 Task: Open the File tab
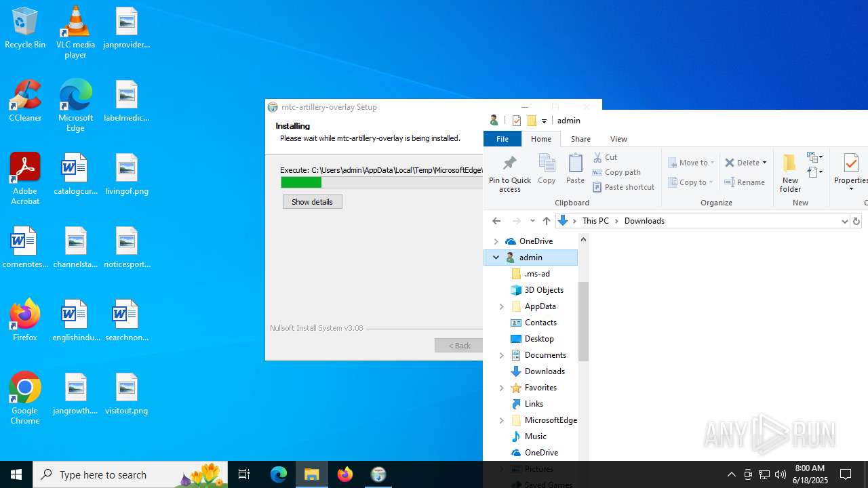[x=502, y=139]
